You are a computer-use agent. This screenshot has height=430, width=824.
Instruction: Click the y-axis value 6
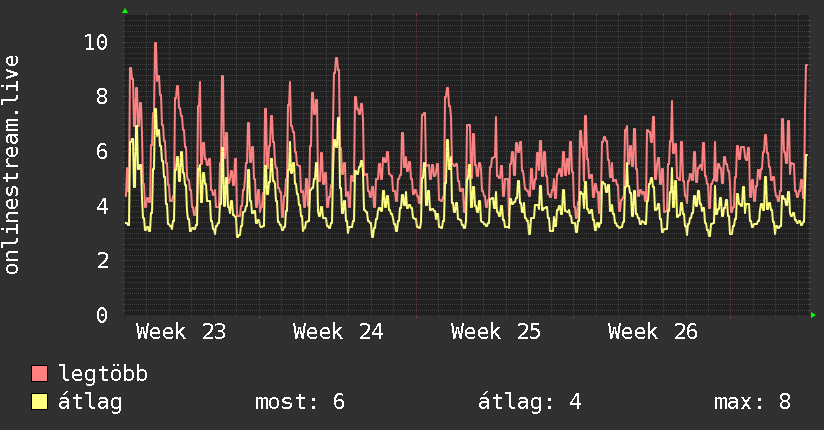pyautogui.click(x=102, y=151)
